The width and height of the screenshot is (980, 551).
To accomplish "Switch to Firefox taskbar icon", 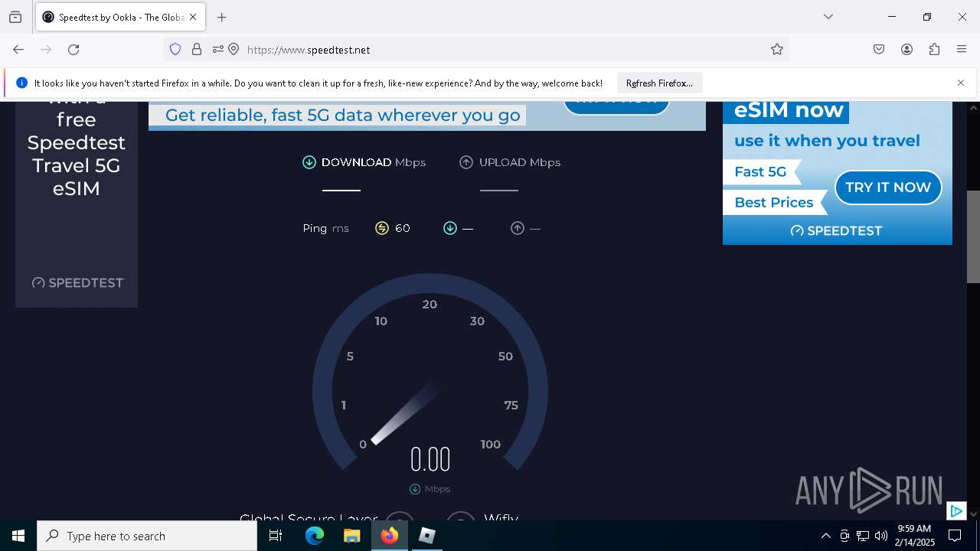I will [x=389, y=536].
